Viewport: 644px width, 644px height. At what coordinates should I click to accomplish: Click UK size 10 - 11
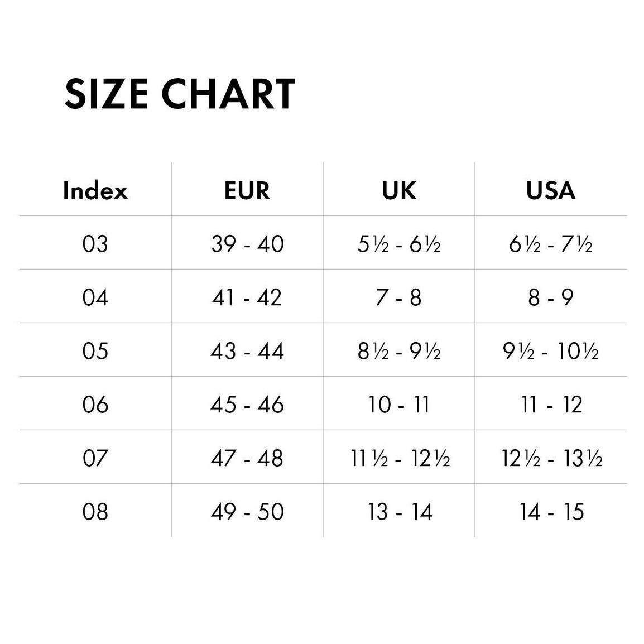399,405
